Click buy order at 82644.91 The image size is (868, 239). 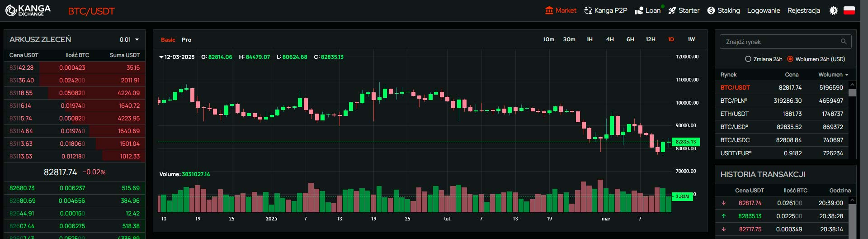[75, 213]
